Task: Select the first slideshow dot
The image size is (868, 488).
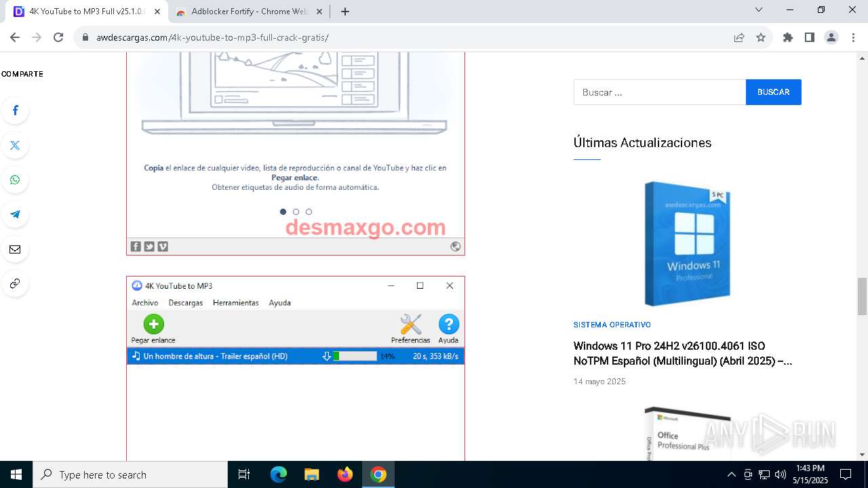Action: point(283,211)
